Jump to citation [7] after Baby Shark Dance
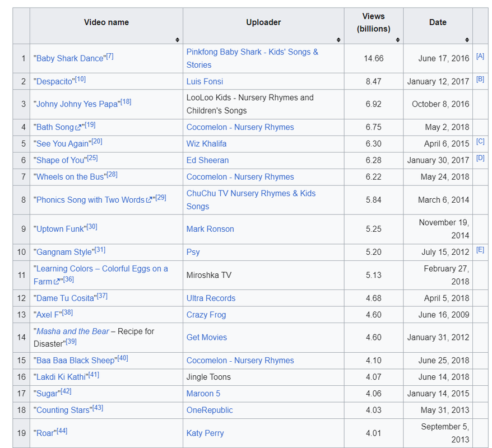Viewport: 492px width, 448px height. (110, 57)
